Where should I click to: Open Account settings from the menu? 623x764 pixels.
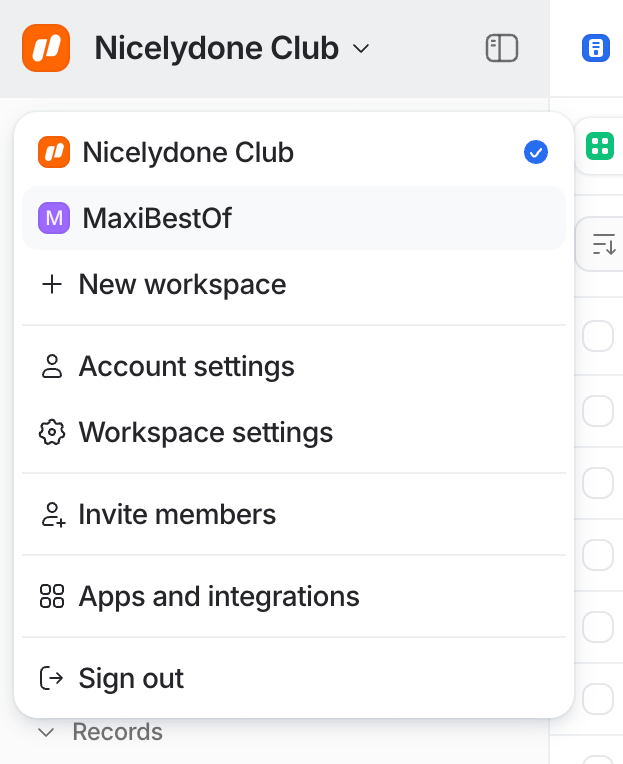(186, 367)
